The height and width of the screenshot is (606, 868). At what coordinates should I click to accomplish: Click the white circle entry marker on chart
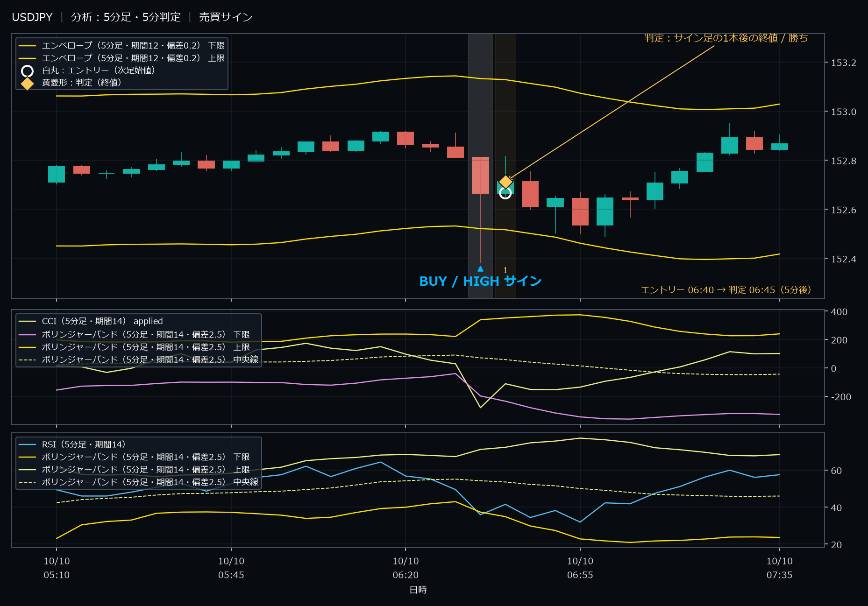[505, 192]
